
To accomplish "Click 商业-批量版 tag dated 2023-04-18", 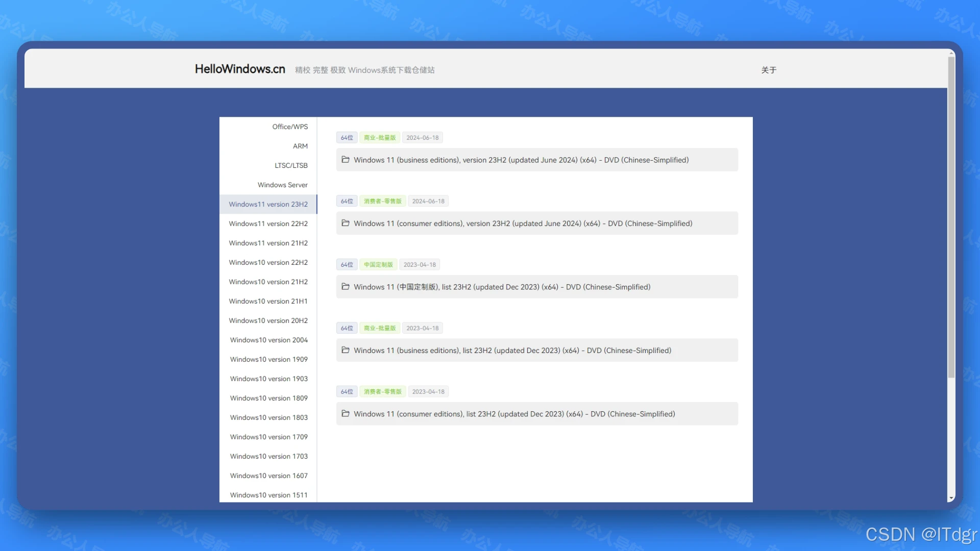I will tap(380, 328).
